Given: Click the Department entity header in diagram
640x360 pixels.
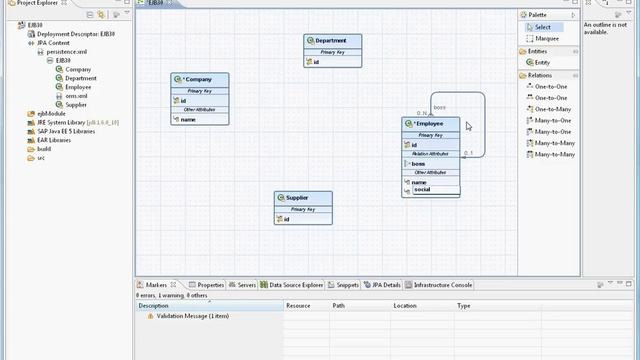Looking at the screenshot, I should [333, 41].
